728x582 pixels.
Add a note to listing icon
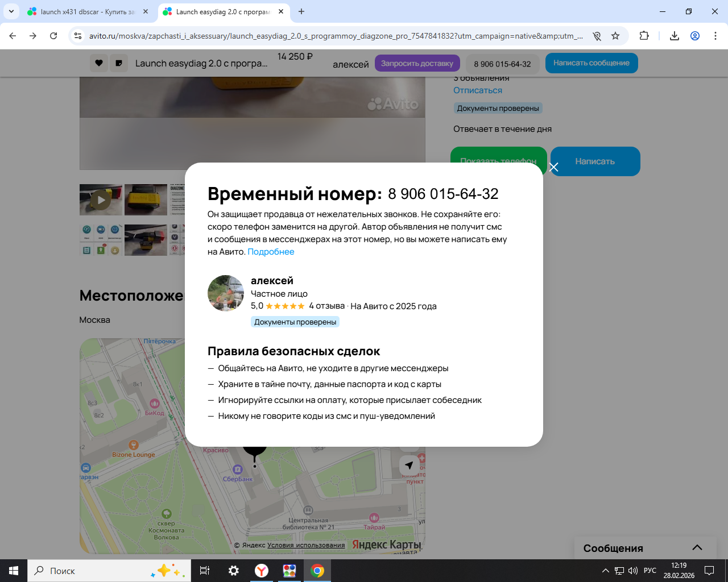point(119,63)
